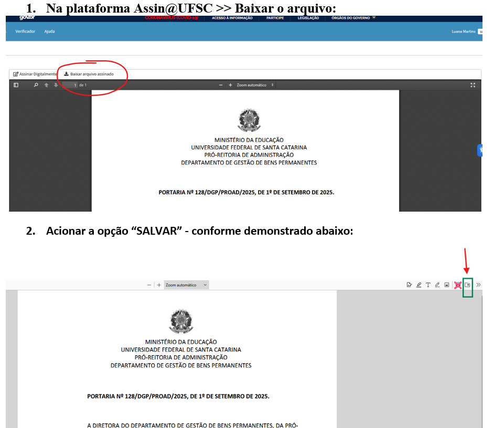Enter presentation fullscreen mode in top viewer

click(x=473, y=85)
